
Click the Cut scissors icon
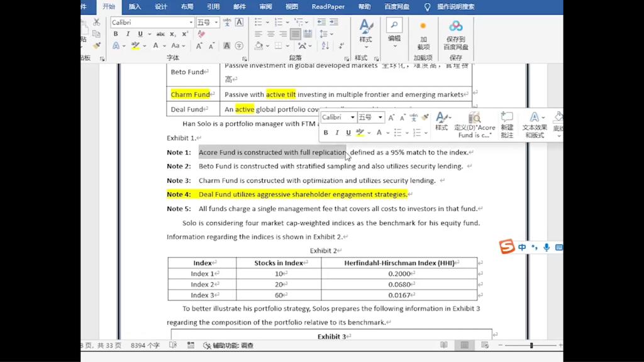[x=96, y=22]
